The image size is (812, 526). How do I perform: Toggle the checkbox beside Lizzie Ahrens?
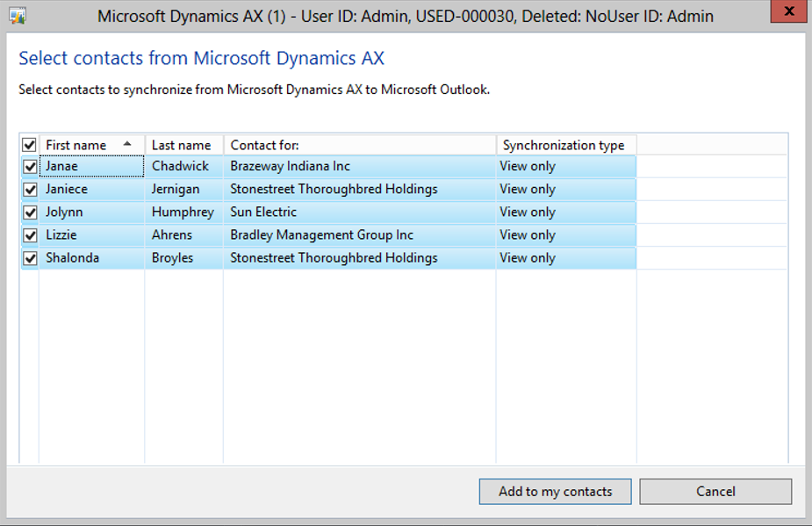pyautogui.click(x=30, y=235)
